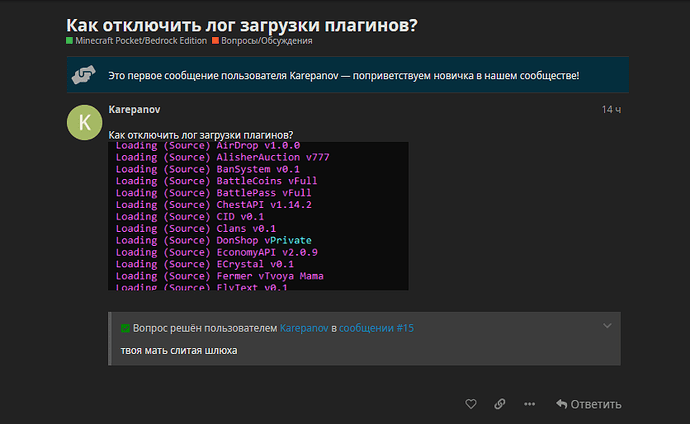Click the handshake welcome icon
The width and height of the screenshot is (690, 424).
(84, 74)
